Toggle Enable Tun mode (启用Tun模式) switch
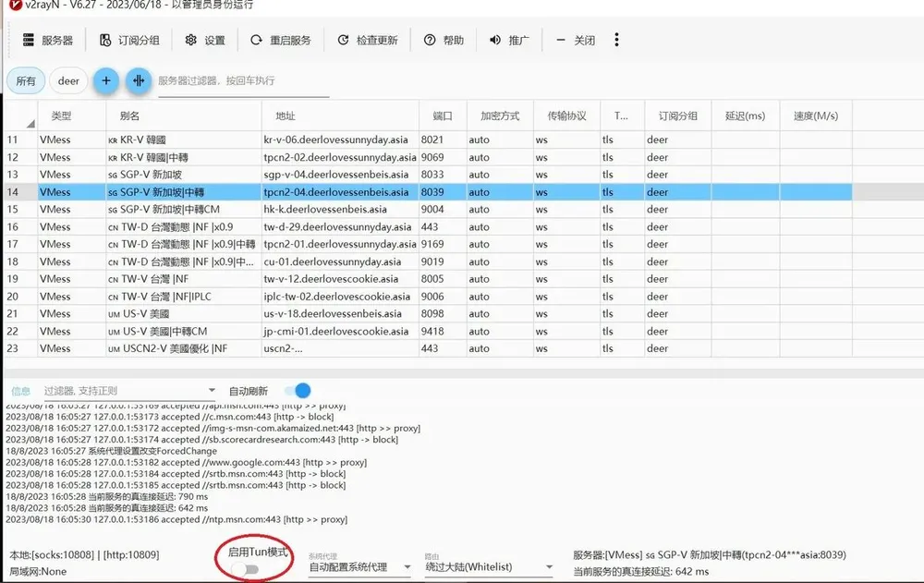Viewport: 924px width, 583px height. pos(245,569)
